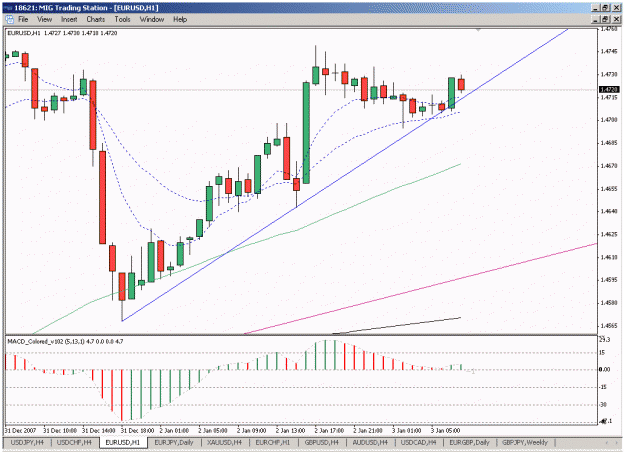Switch to the XAUUSD,H4 chart tab
625x452 pixels.
224,442
